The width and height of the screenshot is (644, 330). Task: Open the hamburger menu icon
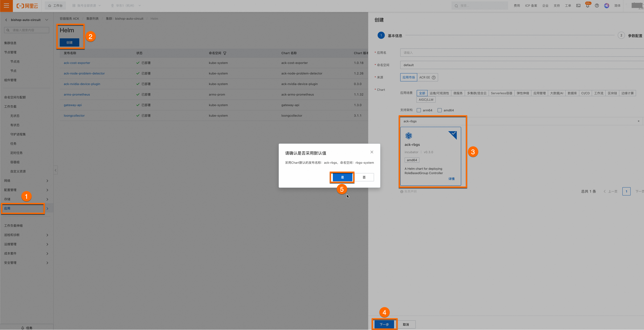(6, 6)
